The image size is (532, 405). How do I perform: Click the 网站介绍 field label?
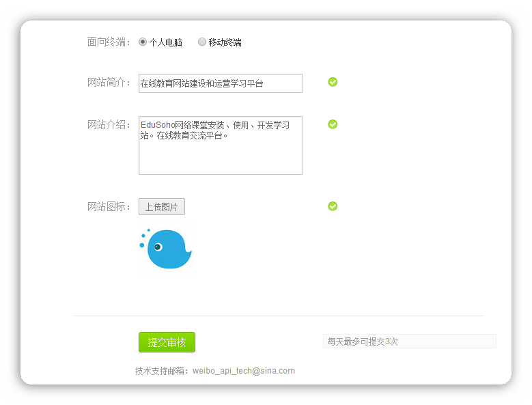(109, 124)
